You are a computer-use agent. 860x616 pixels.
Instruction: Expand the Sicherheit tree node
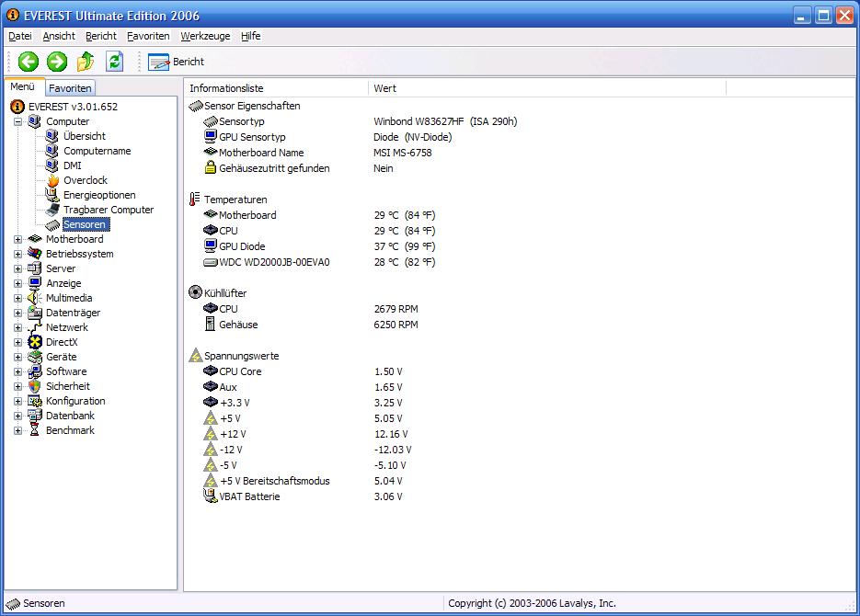tap(18, 387)
